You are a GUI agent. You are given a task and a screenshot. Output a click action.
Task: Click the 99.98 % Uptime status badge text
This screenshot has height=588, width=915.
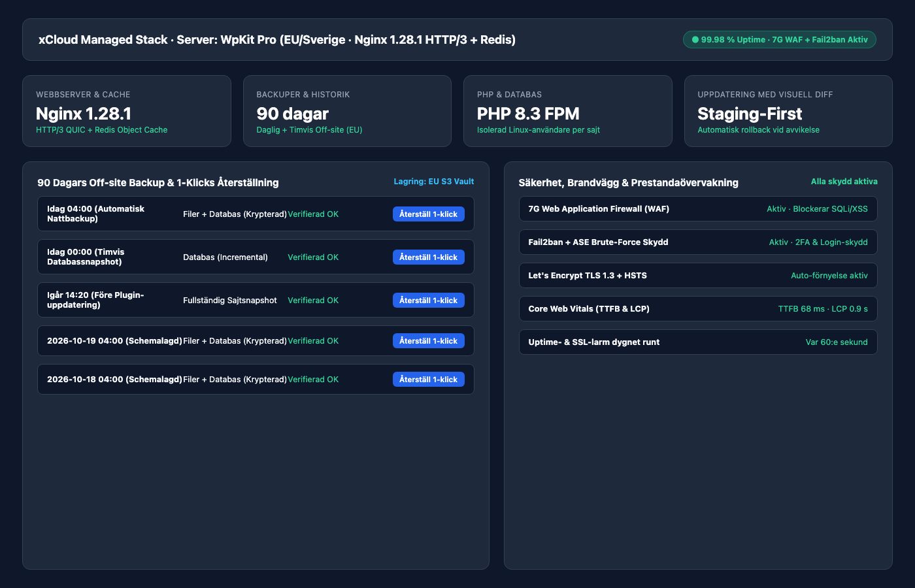pos(784,40)
